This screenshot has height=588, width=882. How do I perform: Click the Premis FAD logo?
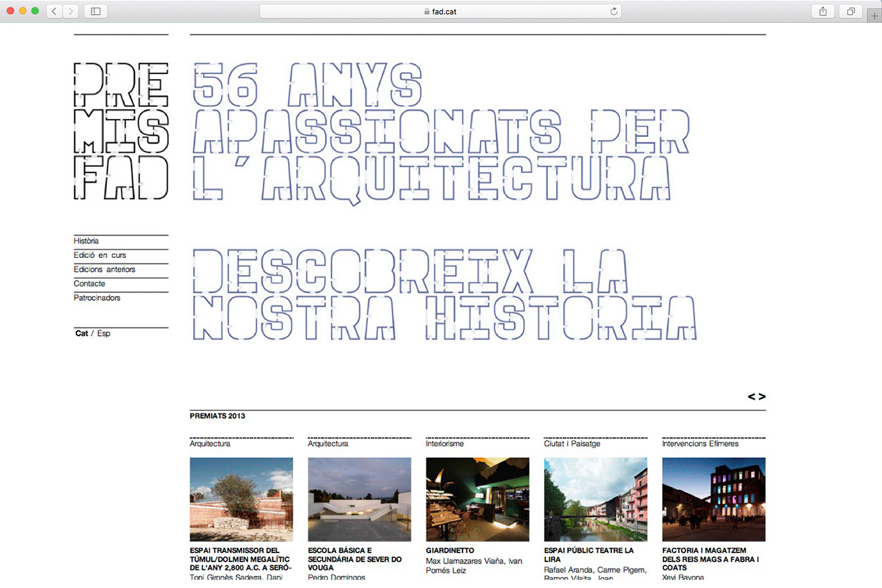(x=121, y=131)
